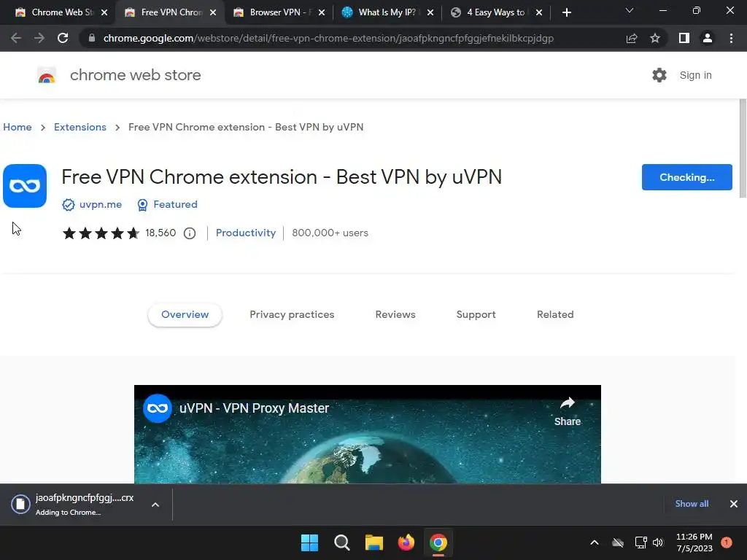Open a new tab with the plus button
747x560 pixels.
pyautogui.click(x=566, y=12)
